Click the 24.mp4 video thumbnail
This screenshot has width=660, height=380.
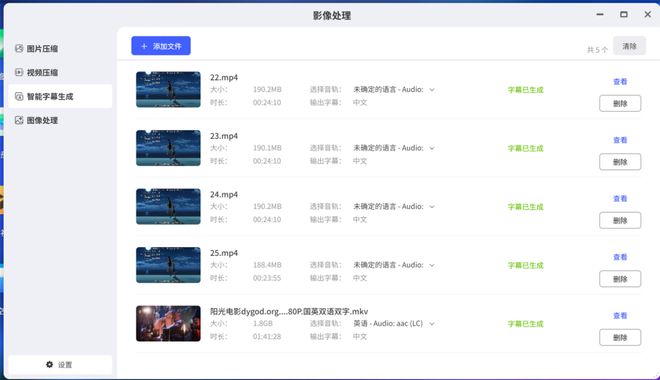[168, 206]
